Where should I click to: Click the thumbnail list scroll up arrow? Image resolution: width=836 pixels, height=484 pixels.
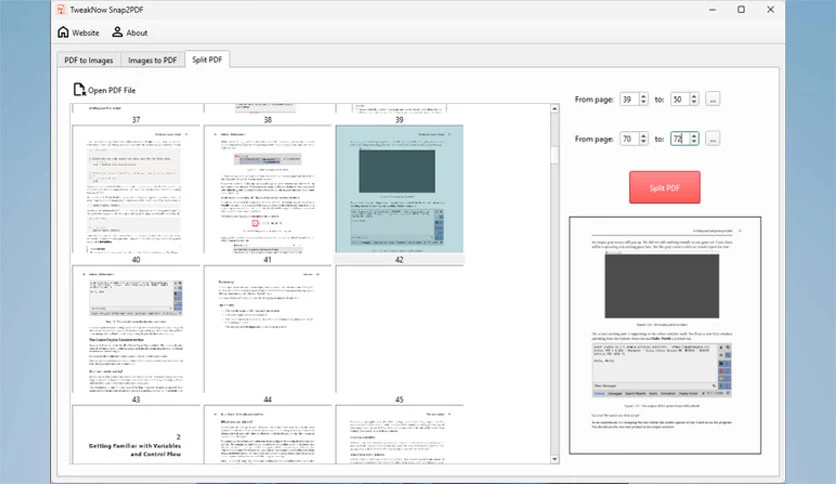[x=554, y=109]
